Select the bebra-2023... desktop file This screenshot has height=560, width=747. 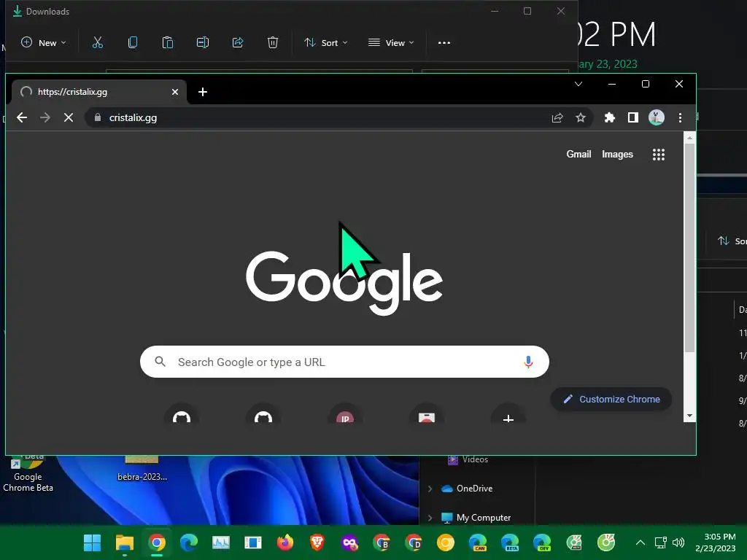(x=142, y=469)
